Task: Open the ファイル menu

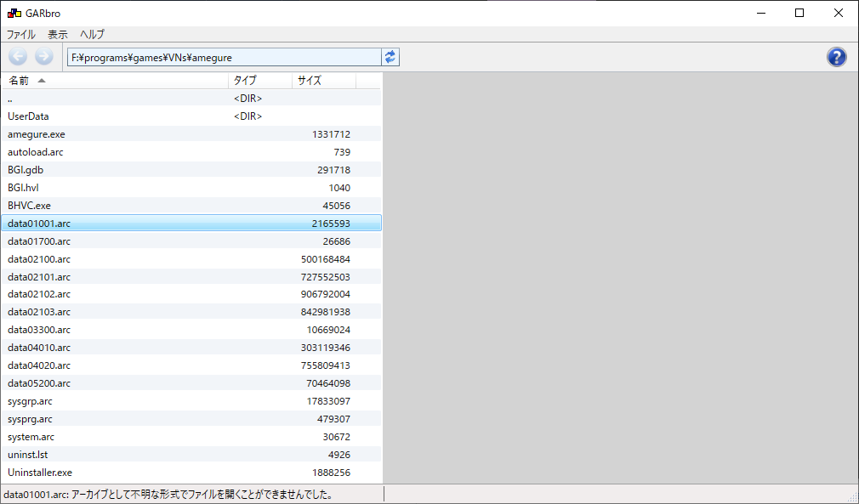Action: (19, 35)
